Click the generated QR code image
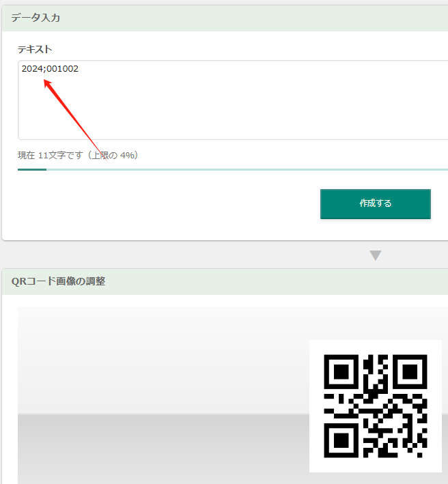 376,406
